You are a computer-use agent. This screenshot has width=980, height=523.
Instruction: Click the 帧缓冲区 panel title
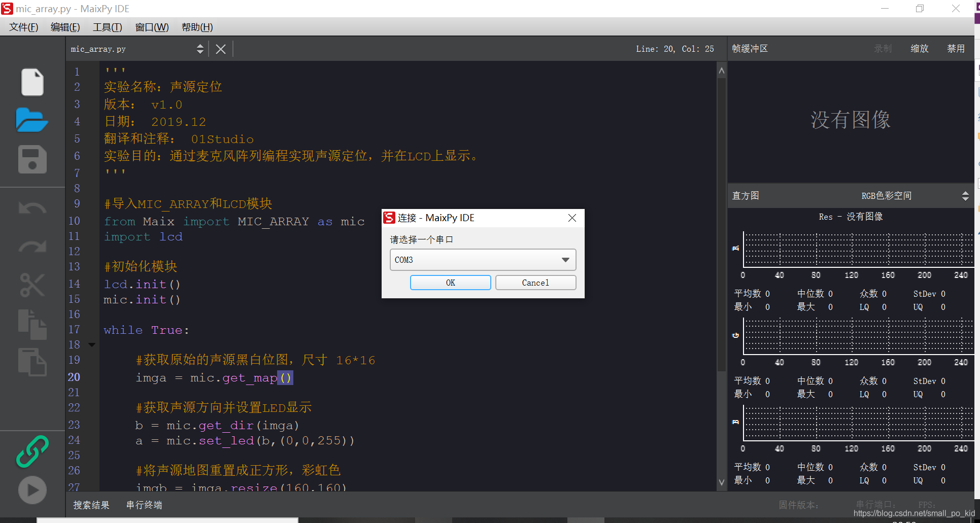[750, 49]
